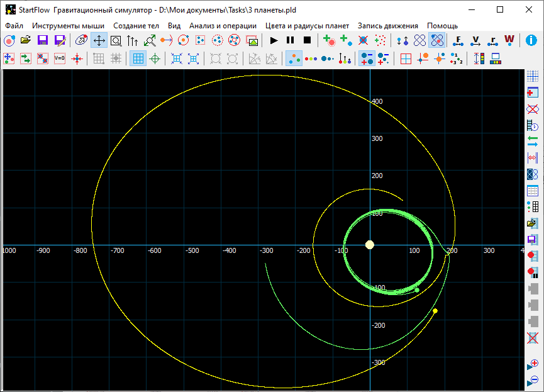Click the green crosshair target icon

coord(155,59)
